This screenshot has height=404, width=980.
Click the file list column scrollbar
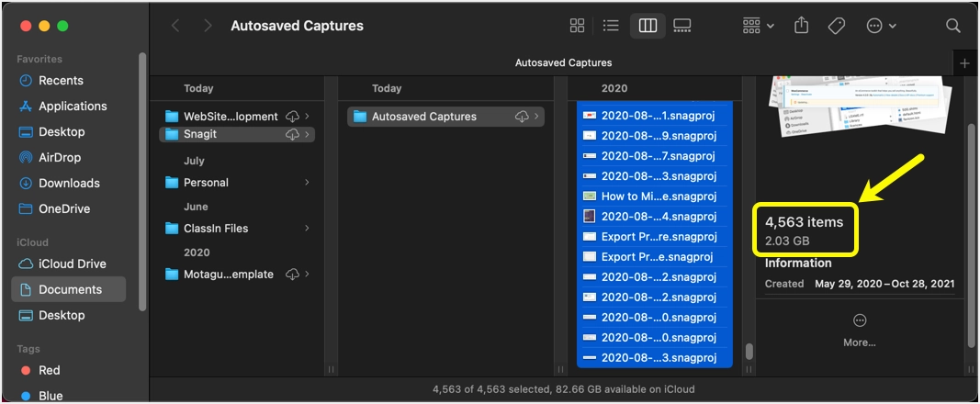click(x=749, y=352)
